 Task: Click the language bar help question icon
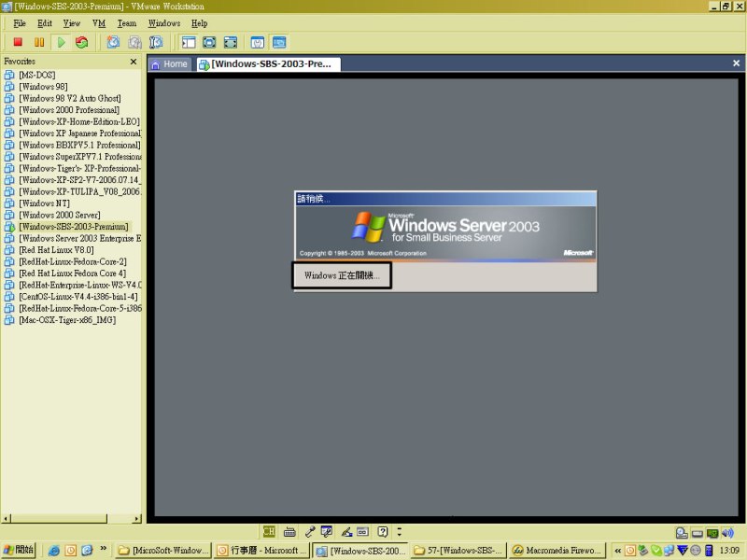click(x=383, y=531)
